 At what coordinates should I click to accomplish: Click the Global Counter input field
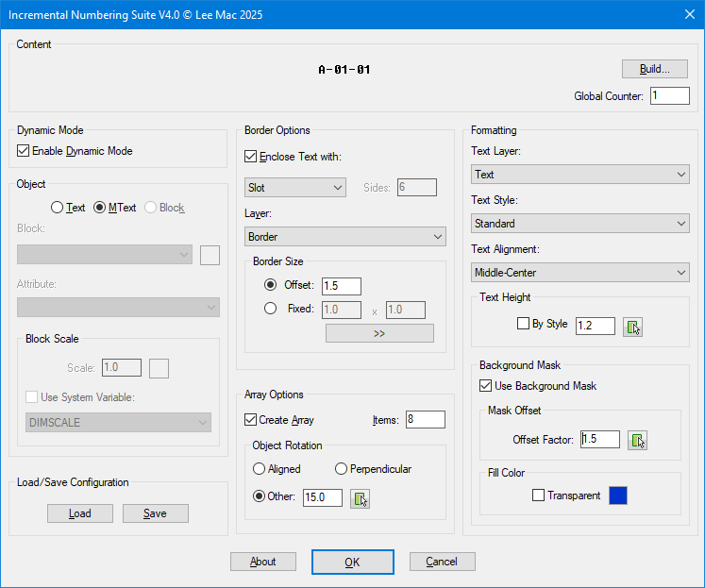[669, 96]
